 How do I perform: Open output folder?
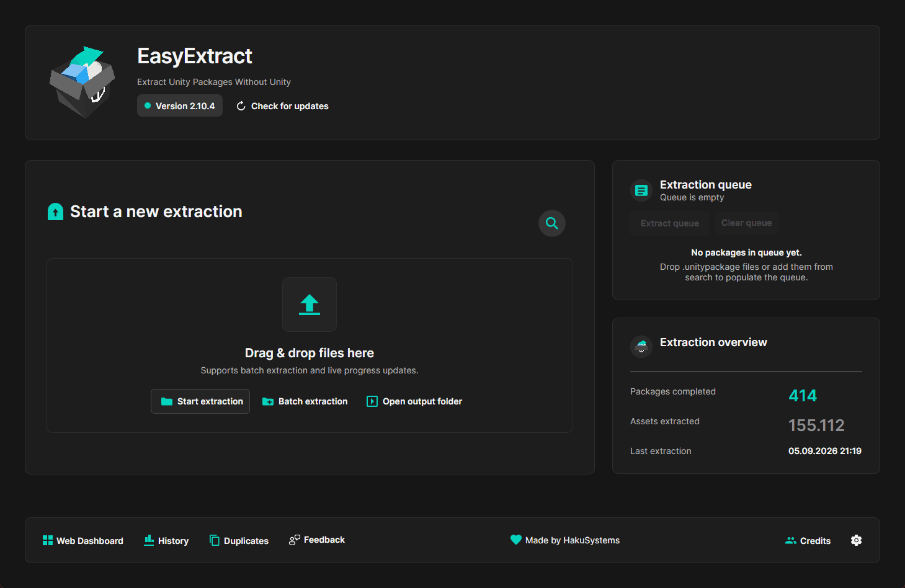(x=414, y=401)
